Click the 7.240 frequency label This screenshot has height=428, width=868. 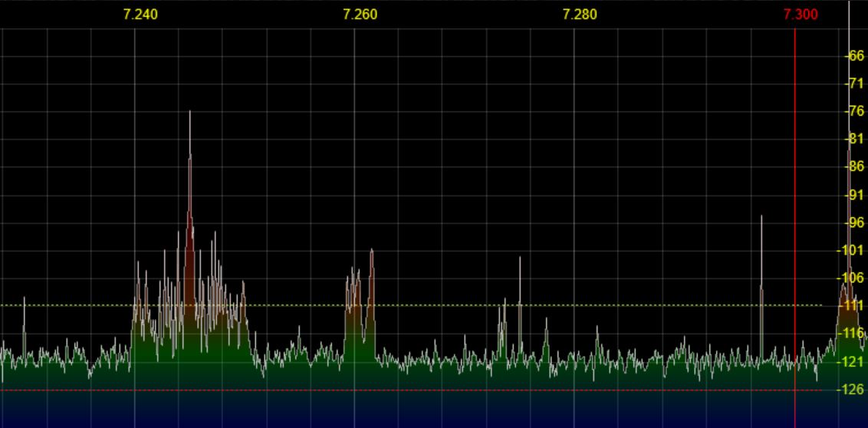[x=140, y=15]
